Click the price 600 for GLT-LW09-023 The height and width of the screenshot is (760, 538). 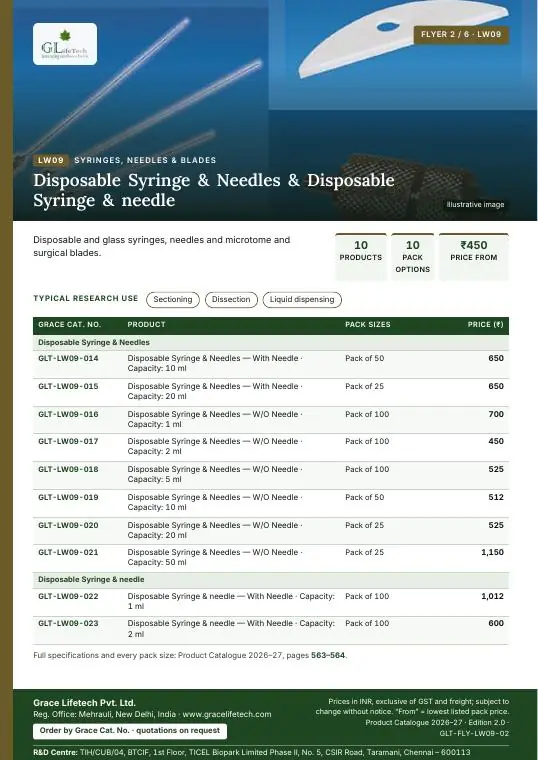(x=496, y=624)
